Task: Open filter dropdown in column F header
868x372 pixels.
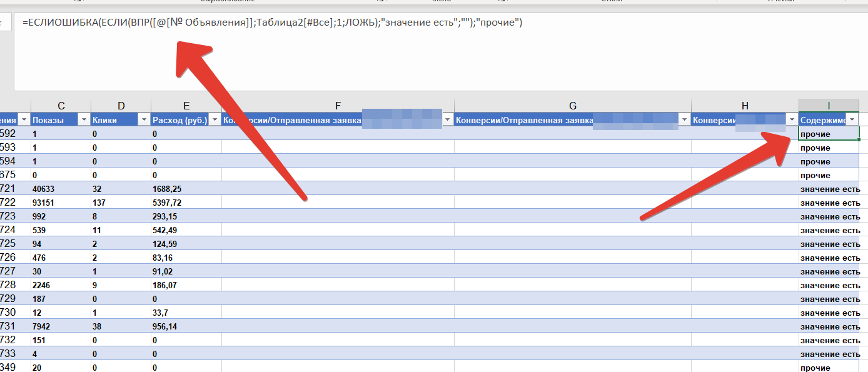Action: click(447, 120)
